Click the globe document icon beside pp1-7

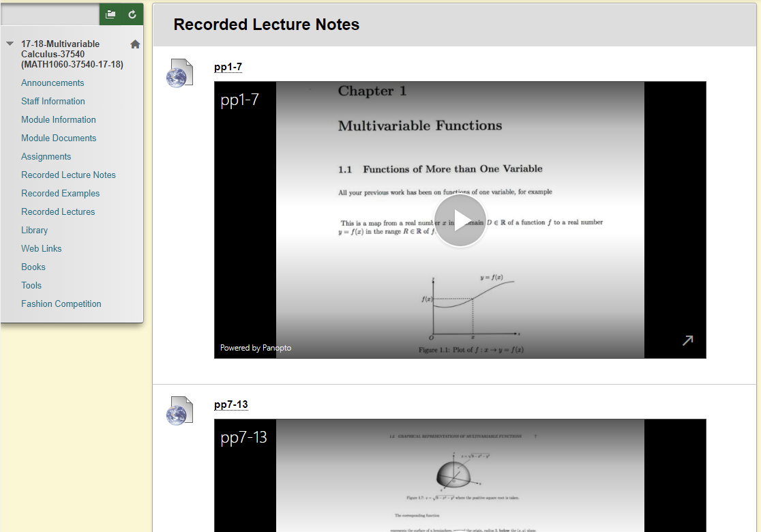click(179, 73)
